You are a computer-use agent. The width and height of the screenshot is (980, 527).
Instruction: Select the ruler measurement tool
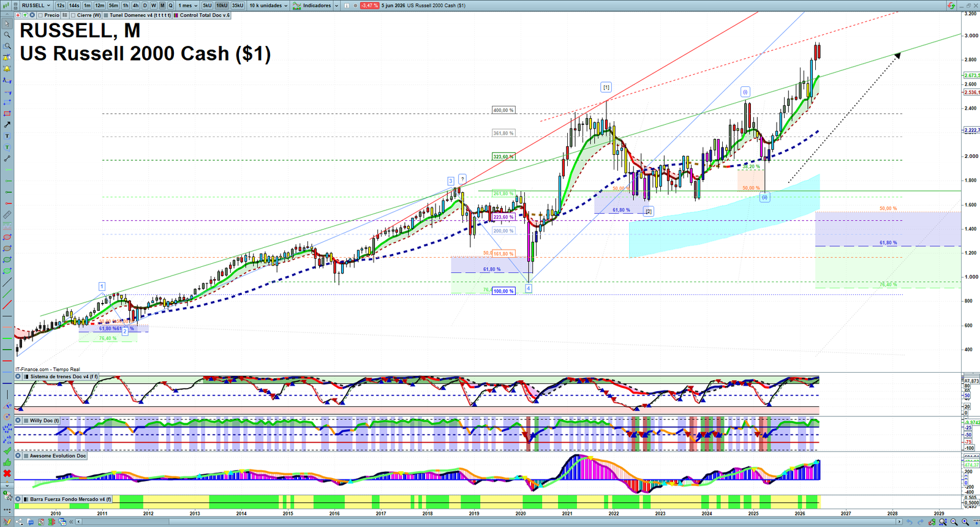7,215
